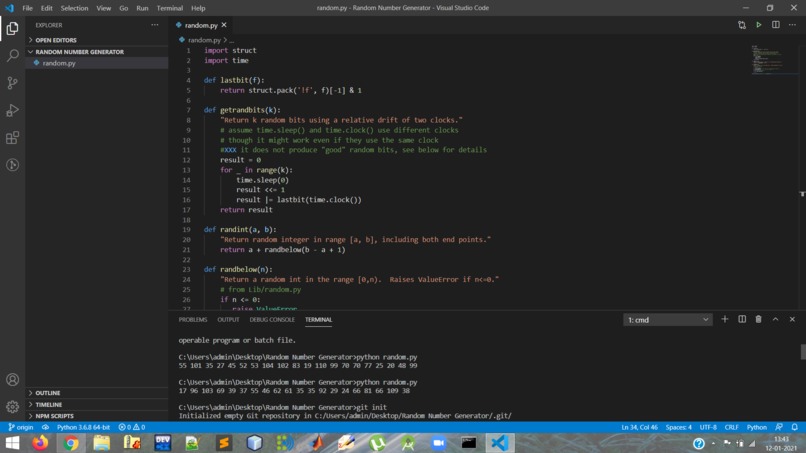The height and width of the screenshot is (453, 806).
Task: Open uTorrent from the taskbar
Action: coord(377,443)
